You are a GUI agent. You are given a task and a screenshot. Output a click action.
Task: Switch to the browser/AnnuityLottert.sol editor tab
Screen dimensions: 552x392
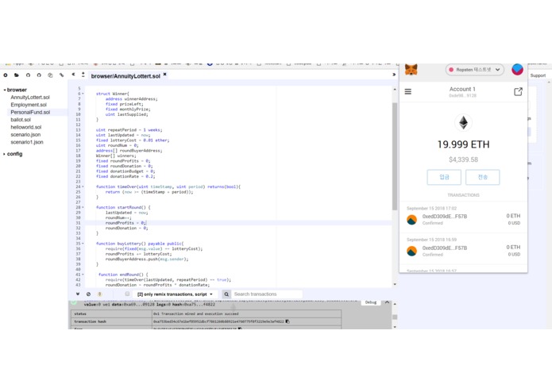pyautogui.click(x=125, y=76)
